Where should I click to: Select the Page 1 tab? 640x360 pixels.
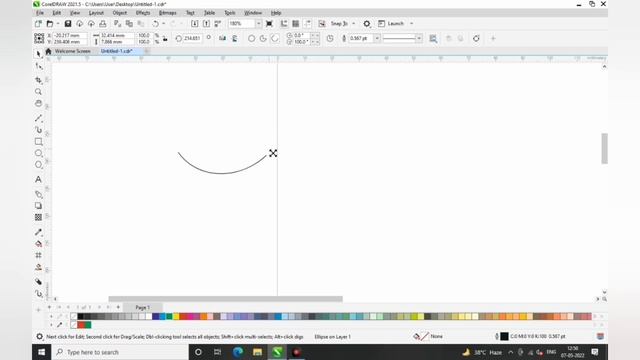(x=142, y=307)
